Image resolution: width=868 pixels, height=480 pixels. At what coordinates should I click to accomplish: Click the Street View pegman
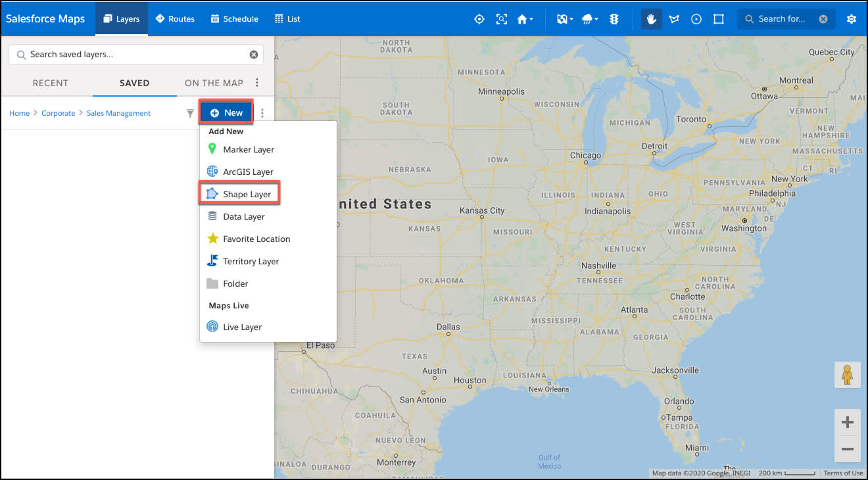tap(848, 375)
